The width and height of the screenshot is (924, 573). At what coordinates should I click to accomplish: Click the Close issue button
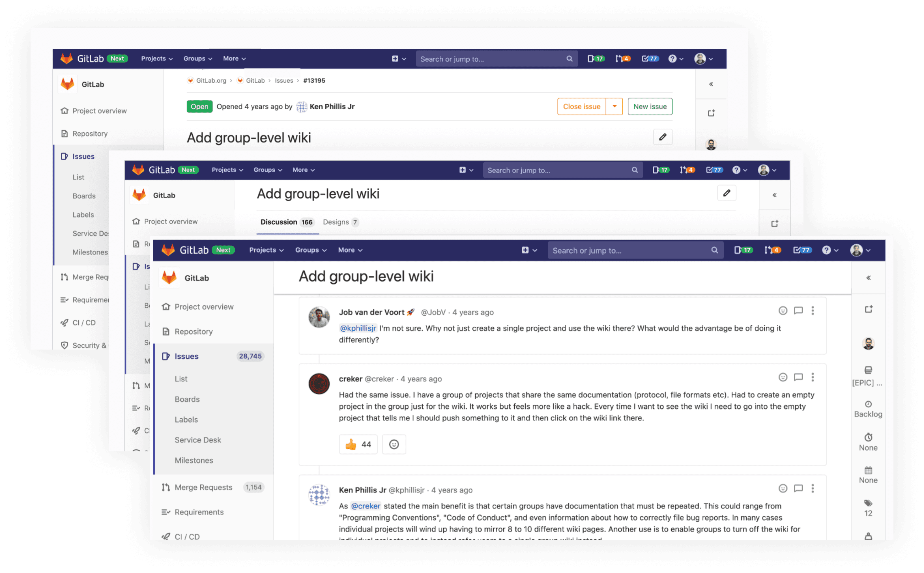[x=581, y=107]
